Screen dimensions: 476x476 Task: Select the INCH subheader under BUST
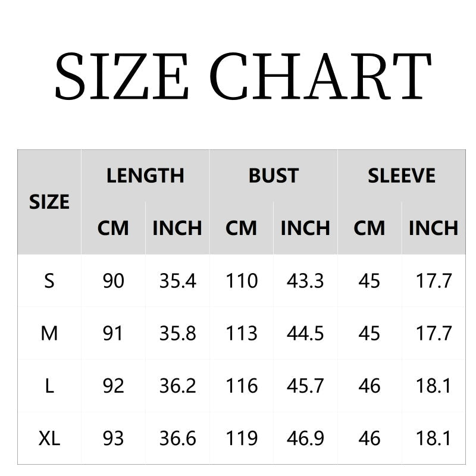tap(305, 228)
